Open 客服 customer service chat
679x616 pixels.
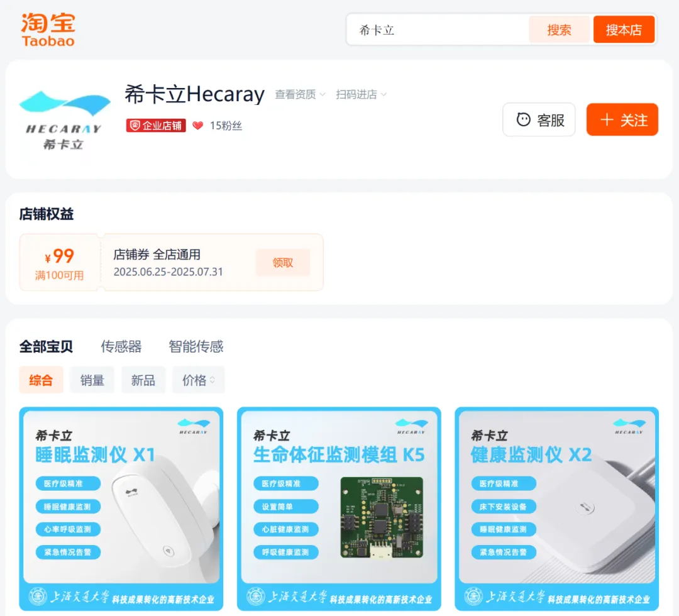pos(539,119)
